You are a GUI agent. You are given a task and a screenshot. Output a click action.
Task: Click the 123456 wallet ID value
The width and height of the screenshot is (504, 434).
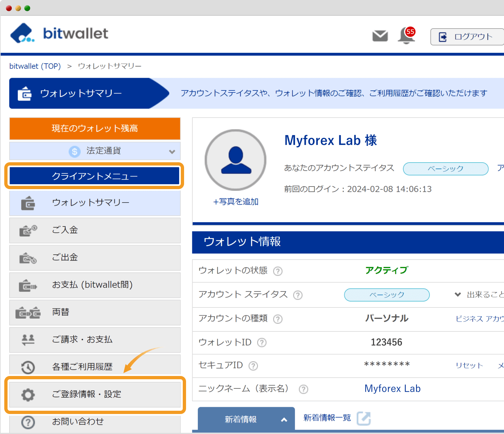[387, 342]
